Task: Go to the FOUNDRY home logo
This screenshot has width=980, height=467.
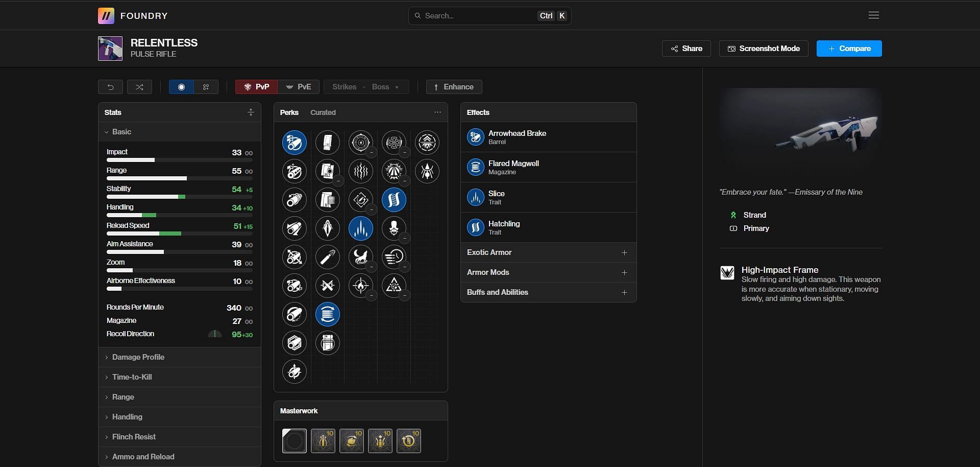Action: click(x=133, y=16)
